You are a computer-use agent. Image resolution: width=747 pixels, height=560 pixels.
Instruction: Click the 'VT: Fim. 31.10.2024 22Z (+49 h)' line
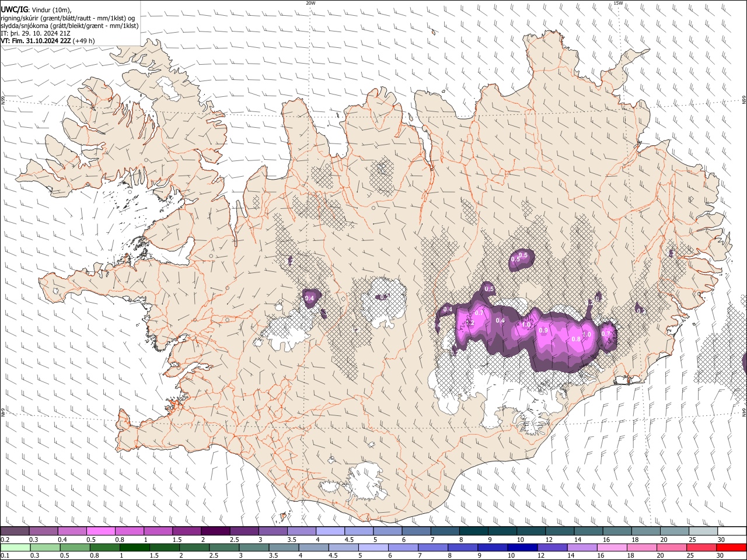[48, 41]
